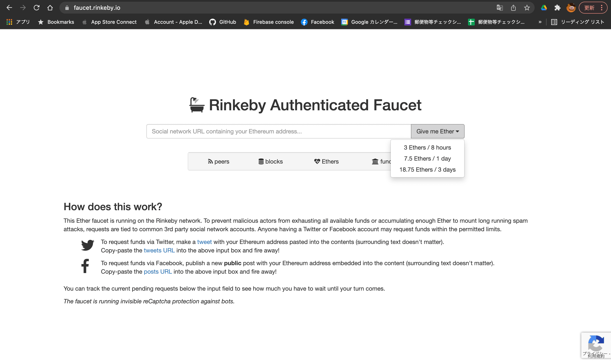Open Google Drive extension icon
Screen dimensions: 611x364
(544, 8)
